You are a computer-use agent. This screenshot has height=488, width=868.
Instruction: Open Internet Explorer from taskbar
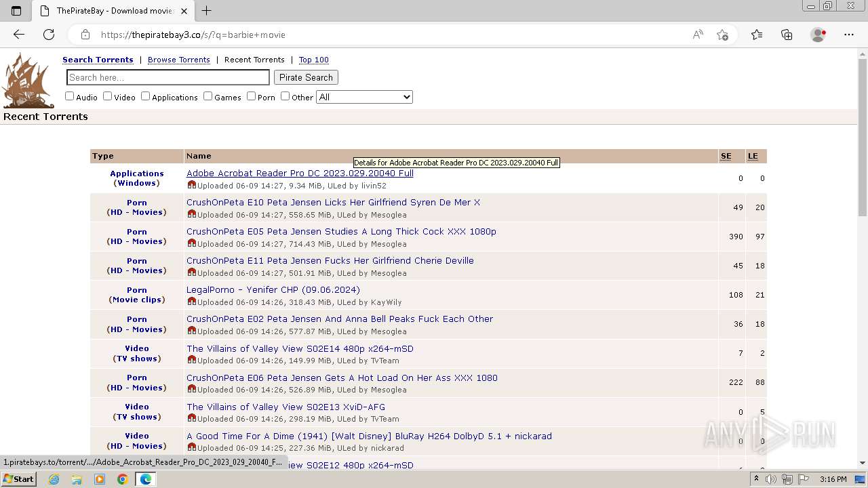(x=54, y=479)
